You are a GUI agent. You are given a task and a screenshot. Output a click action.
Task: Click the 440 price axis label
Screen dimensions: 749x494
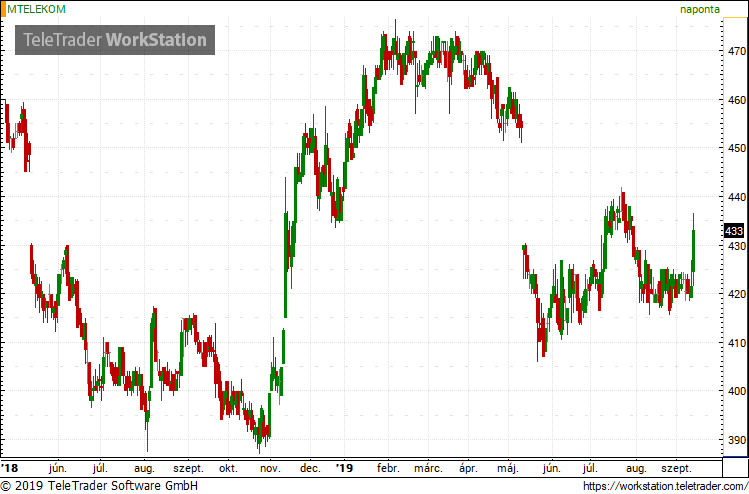(x=736, y=197)
